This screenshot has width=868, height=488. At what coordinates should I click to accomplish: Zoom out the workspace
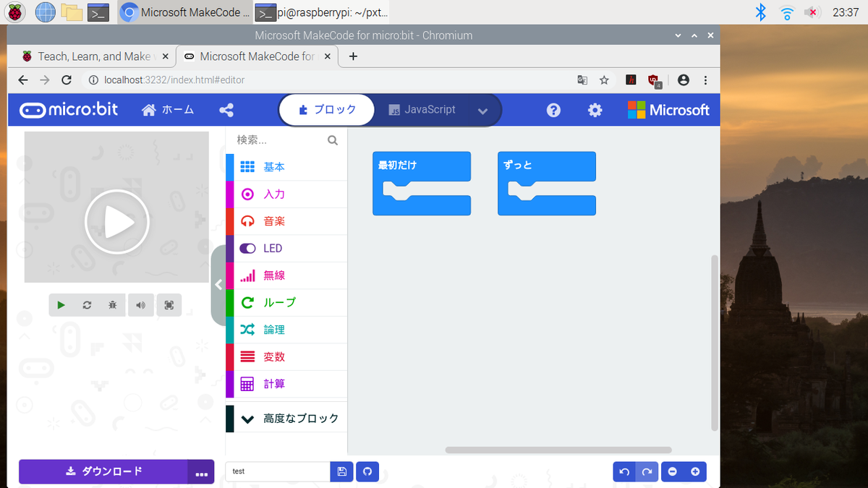pos(673,472)
